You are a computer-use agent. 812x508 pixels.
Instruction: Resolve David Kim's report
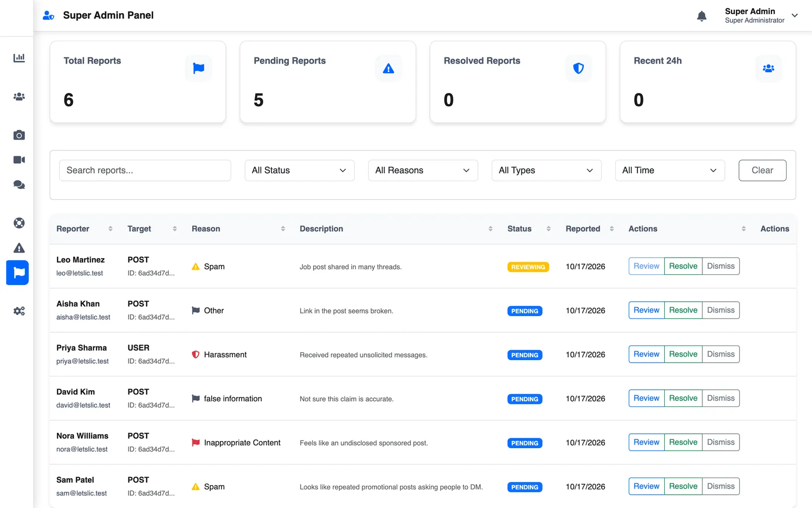pyautogui.click(x=683, y=398)
